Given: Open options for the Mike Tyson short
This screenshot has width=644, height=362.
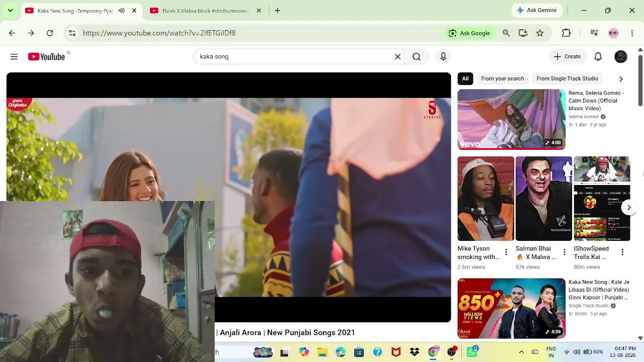Looking at the screenshot, I should [x=506, y=252].
